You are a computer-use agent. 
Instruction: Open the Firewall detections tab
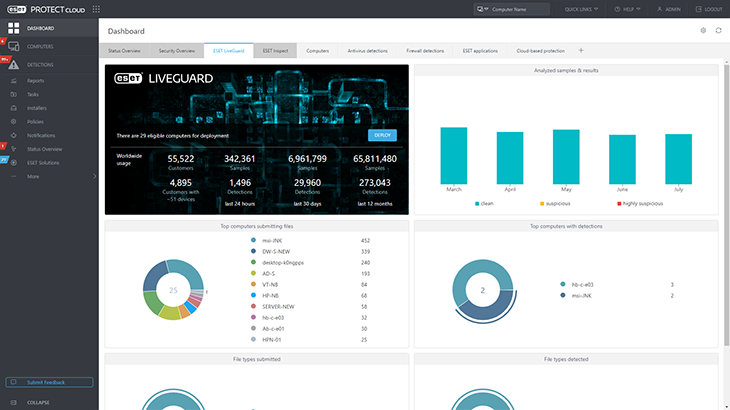(x=425, y=51)
